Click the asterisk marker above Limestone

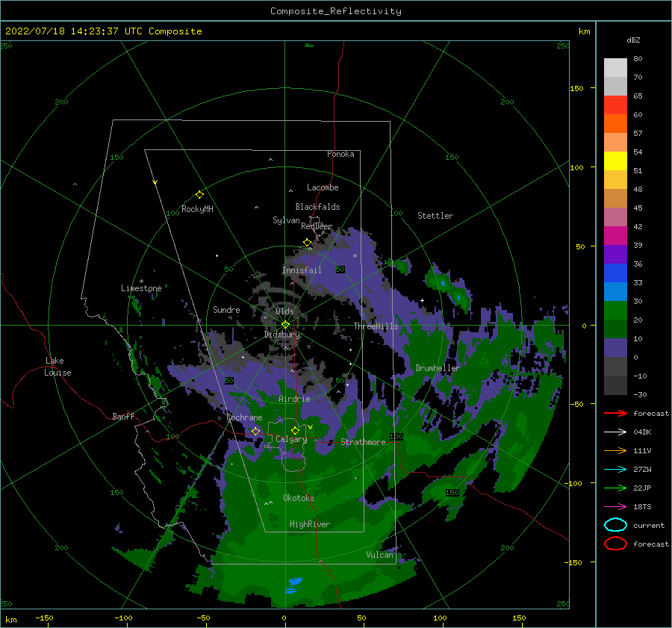click(141, 282)
